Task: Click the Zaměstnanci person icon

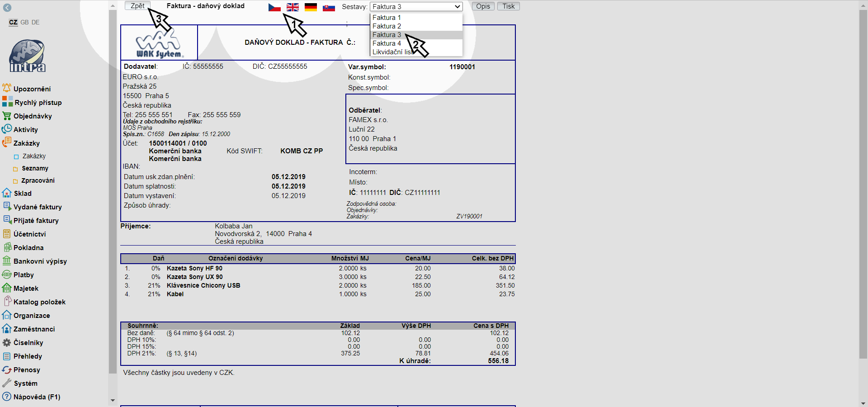Action: [7, 328]
